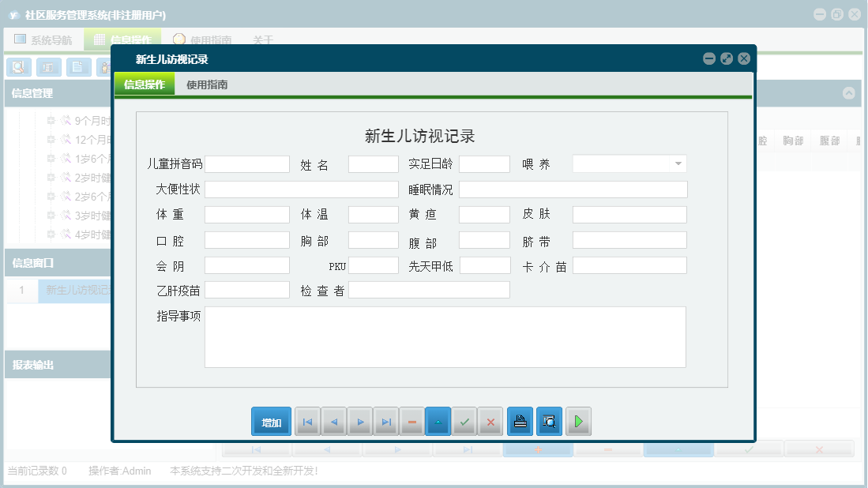This screenshot has height=488, width=868.
Task: Click the 脐带 umbilical cord field
Action: click(629, 240)
